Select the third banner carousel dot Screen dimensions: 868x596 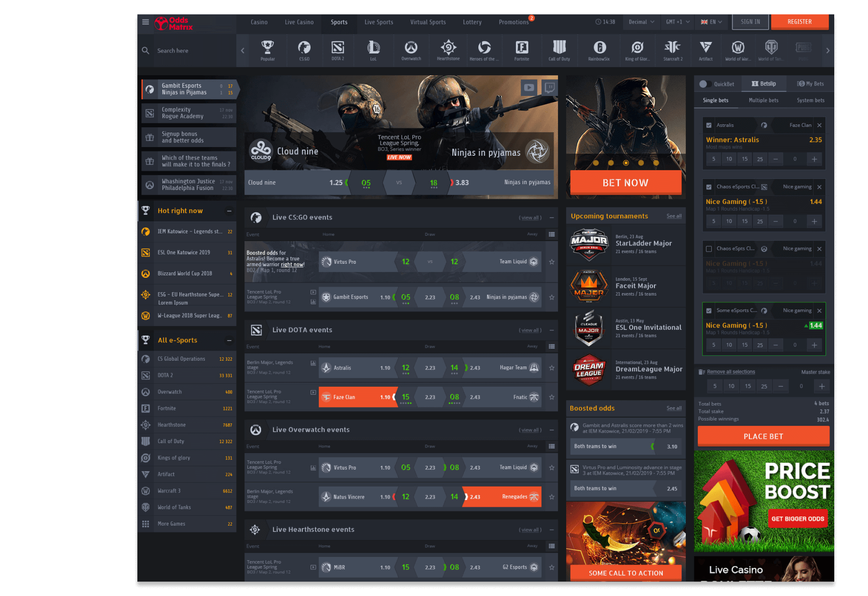pos(626,163)
